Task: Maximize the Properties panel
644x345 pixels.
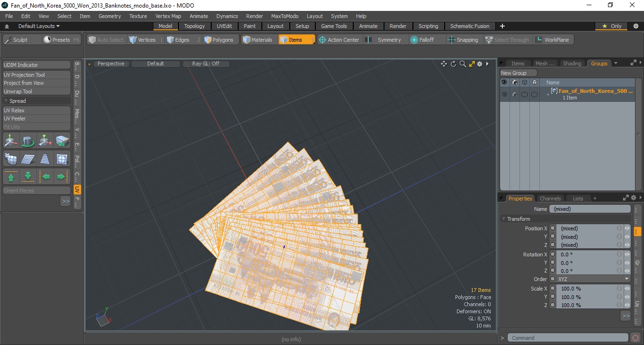Action: [626, 198]
